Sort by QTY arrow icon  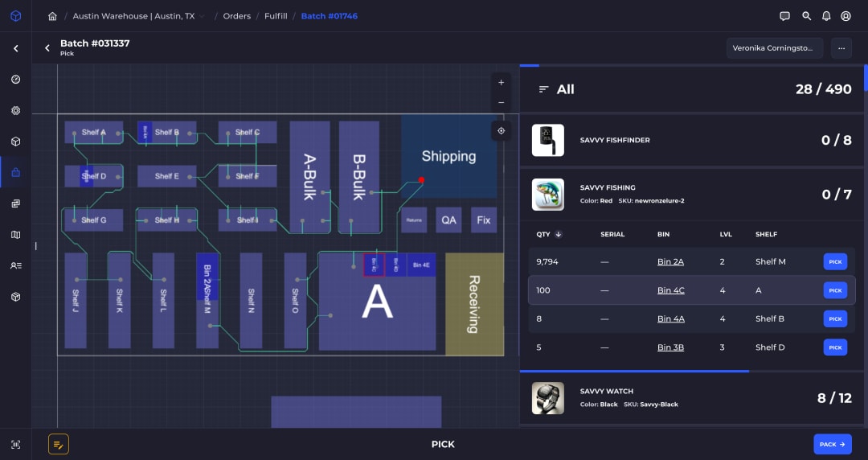click(559, 235)
